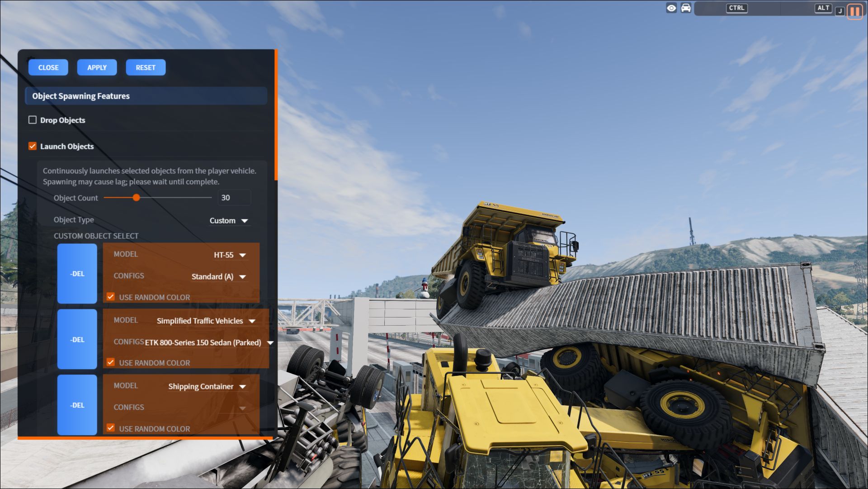Viewport: 868px width, 489px height.
Task: Click the orange pause physics icon
Action: tap(855, 11)
